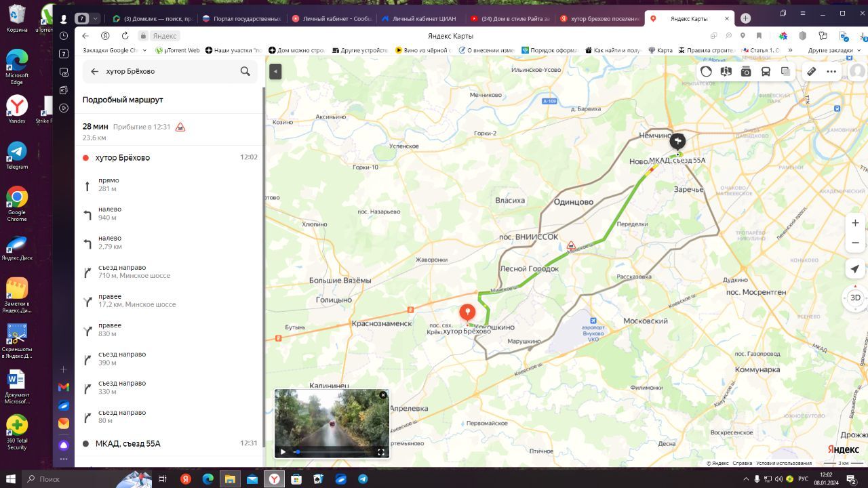Switch to Личный кабинет ЦИАН tab
Screen dimensions: 868x488
tap(420, 19)
